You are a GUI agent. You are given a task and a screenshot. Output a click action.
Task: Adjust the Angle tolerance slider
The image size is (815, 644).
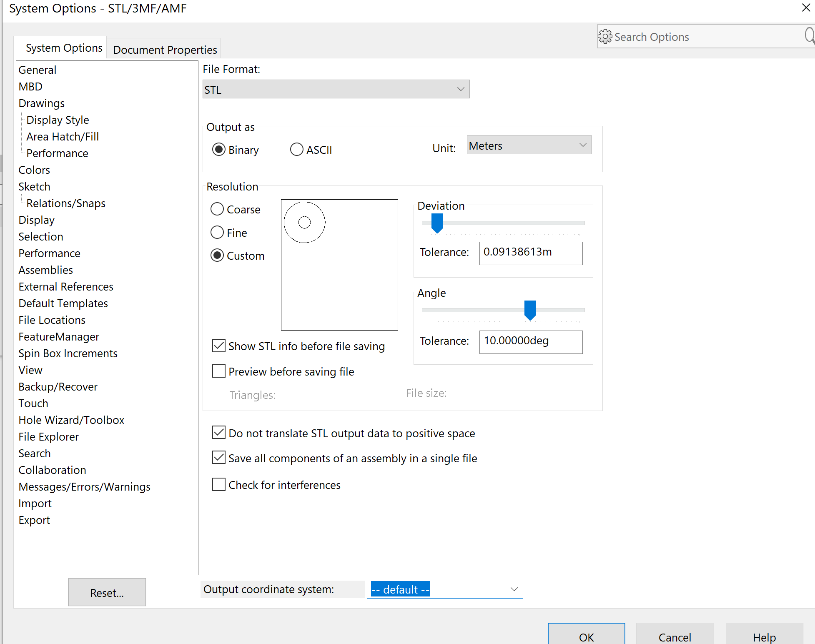(x=530, y=310)
